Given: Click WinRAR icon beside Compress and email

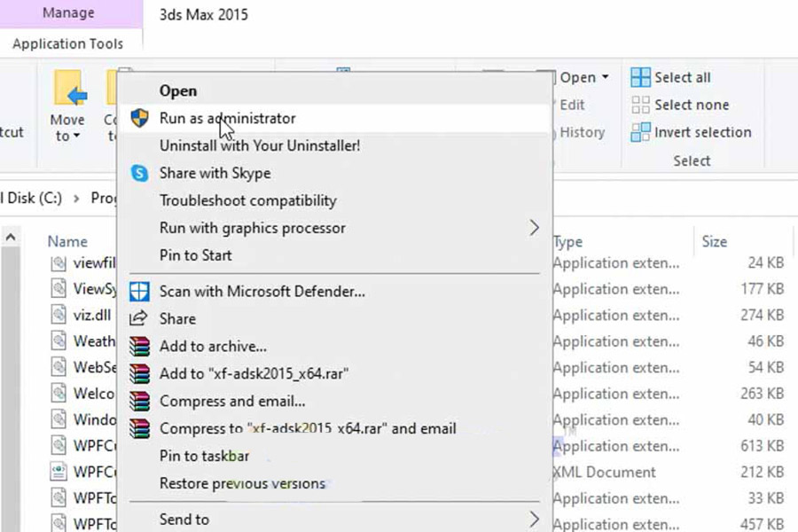Looking at the screenshot, I should click(139, 402).
